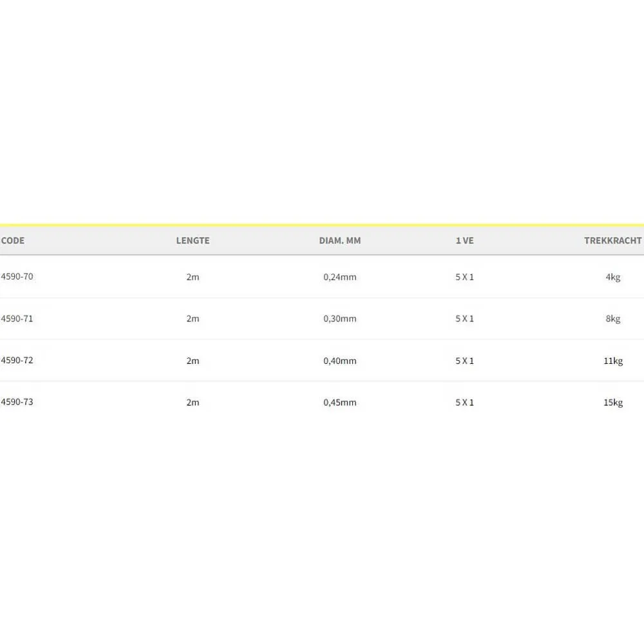Click the CODE column header

coord(13,240)
